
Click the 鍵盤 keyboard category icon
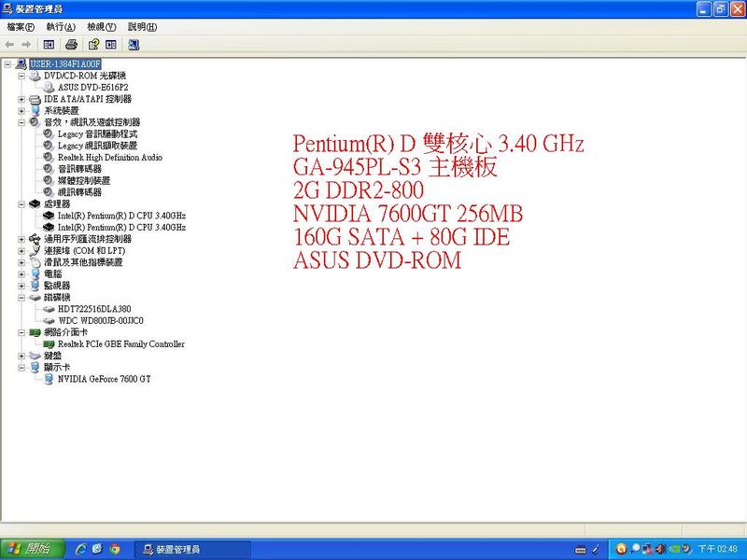35,356
